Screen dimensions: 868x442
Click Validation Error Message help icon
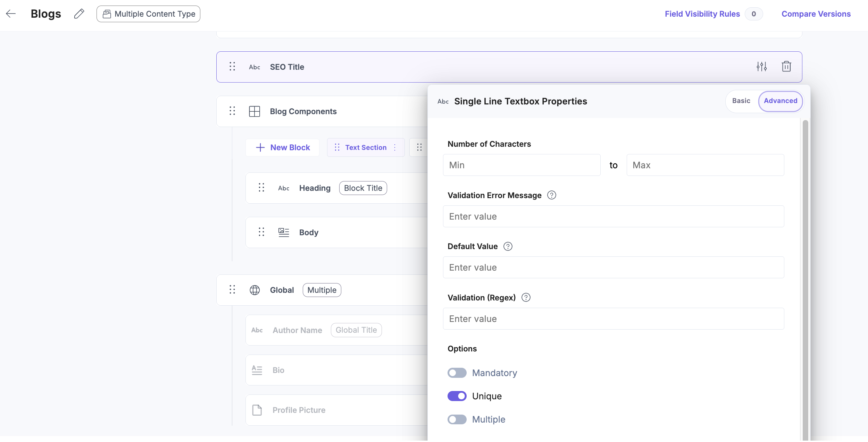tap(551, 195)
